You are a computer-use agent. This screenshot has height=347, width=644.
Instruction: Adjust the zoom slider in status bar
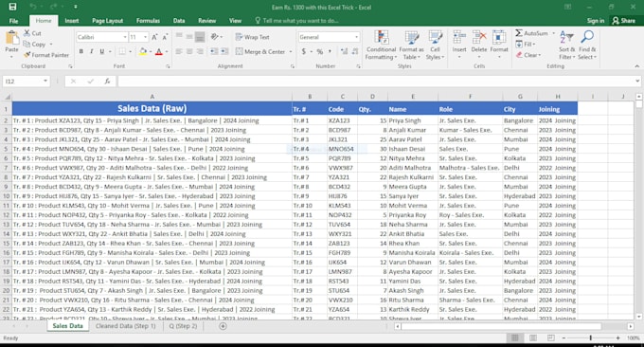click(591, 338)
